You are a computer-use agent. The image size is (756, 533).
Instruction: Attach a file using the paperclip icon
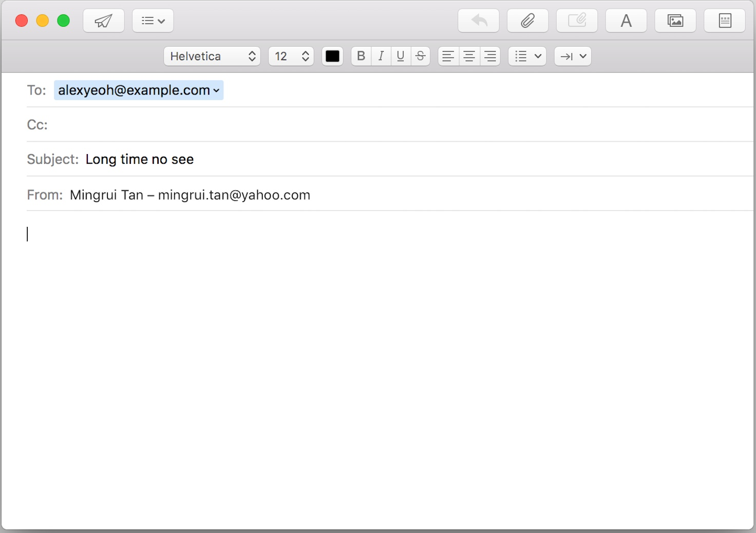(x=528, y=21)
